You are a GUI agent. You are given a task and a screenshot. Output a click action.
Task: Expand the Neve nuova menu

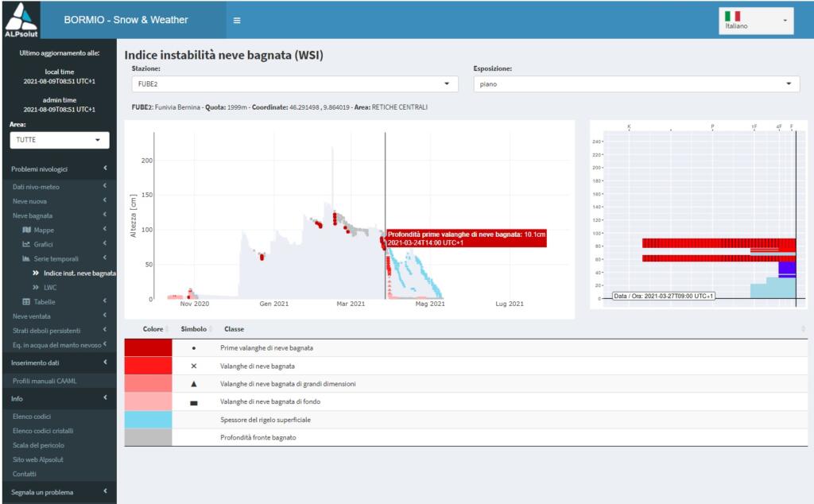pyautogui.click(x=59, y=201)
